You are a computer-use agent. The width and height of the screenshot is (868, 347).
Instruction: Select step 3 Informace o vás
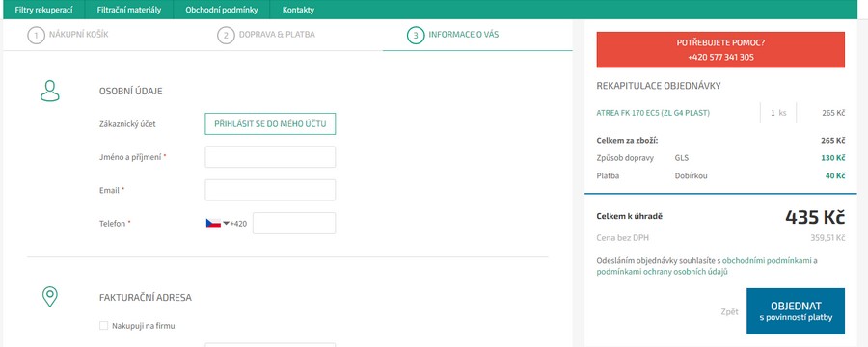[x=453, y=35]
